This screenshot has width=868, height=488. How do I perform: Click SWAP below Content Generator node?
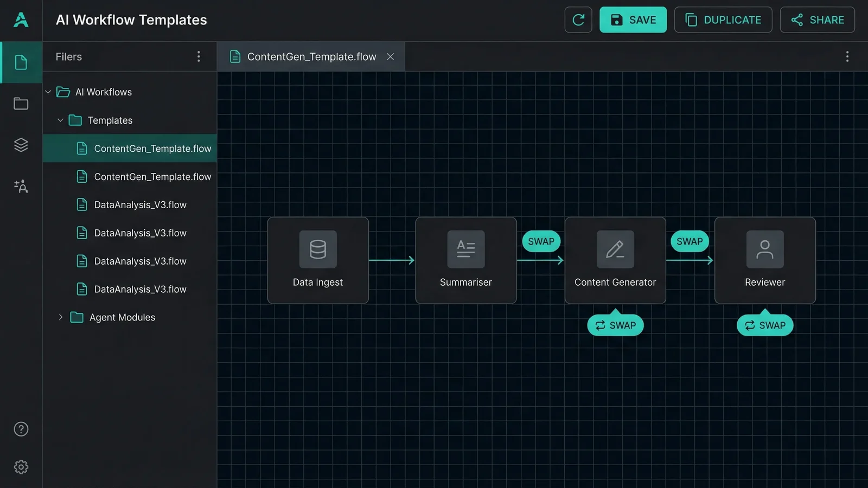[x=615, y=325]
